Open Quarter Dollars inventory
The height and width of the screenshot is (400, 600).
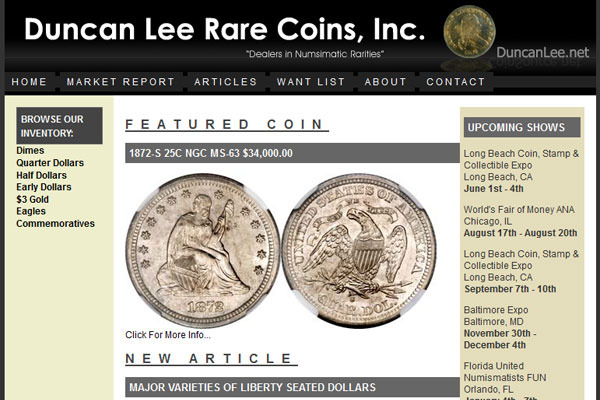(50, 163)
